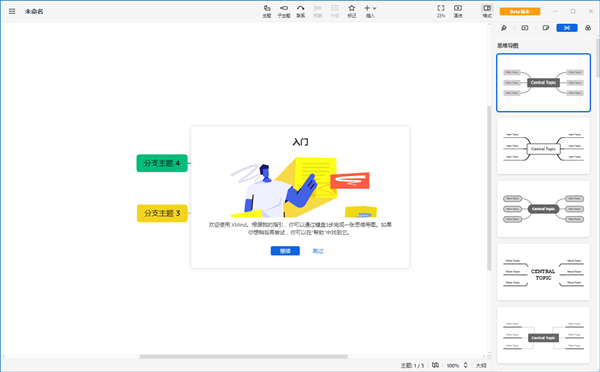600x372 pixels.
Task: Click the Skip (跳过) link
Action: [x=318, y=251]
